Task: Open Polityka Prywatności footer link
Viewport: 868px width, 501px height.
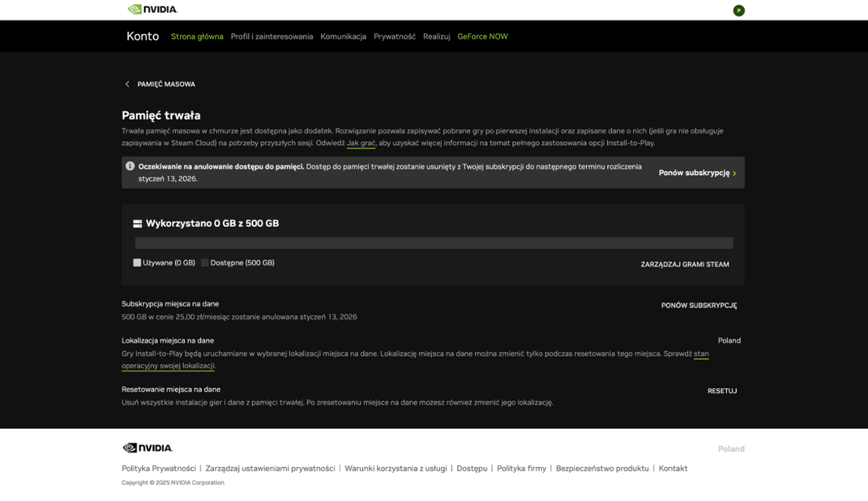Action: click(x=158, y=468)
